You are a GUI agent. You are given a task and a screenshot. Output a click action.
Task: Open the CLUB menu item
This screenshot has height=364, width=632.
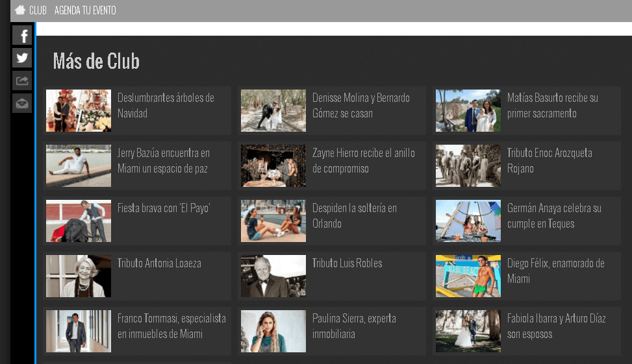coord(38,10)
